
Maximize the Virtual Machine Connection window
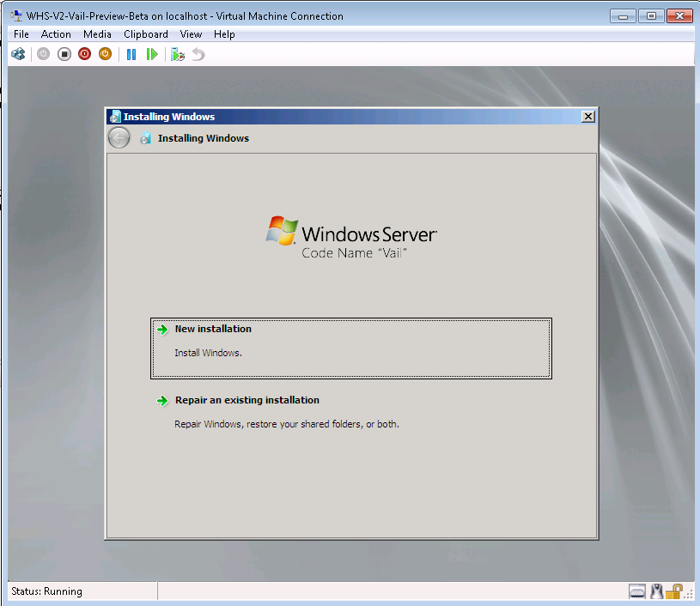[x=651, y=16]
